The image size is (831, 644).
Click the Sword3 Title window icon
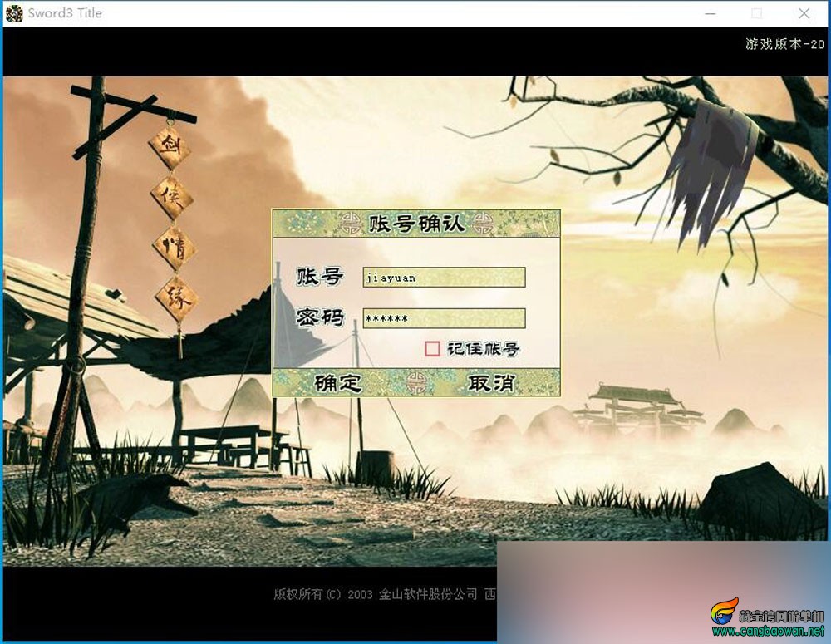click(x=14, y=13)
